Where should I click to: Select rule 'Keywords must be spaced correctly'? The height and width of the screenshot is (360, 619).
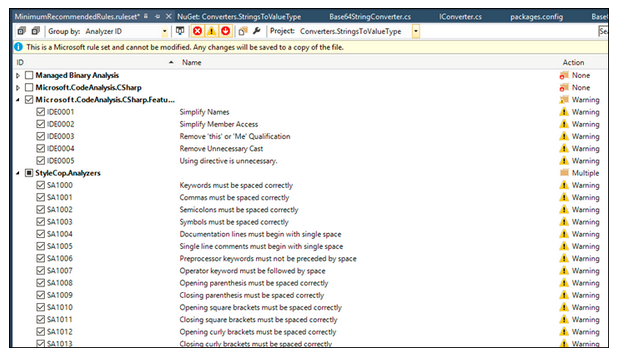pyautogui.click(x=236, y=185)
